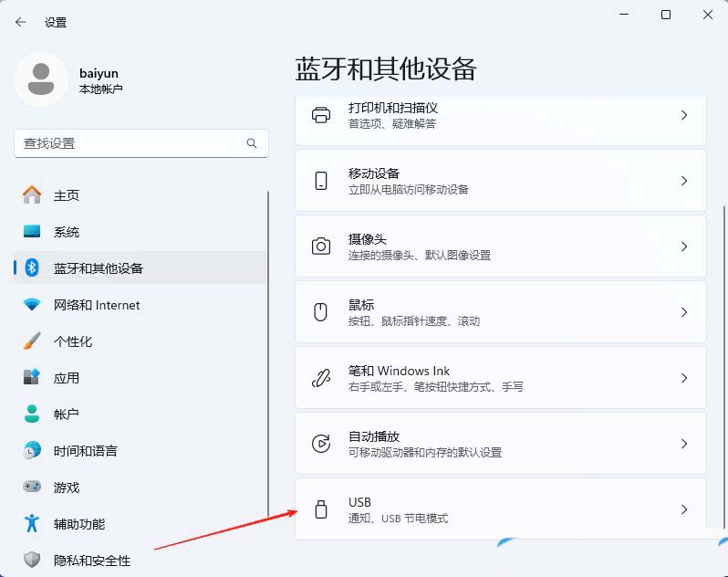728x577 pixels.
Task: Click the mouse icon beside 鼠标
Action: click(x=320, y=312)
